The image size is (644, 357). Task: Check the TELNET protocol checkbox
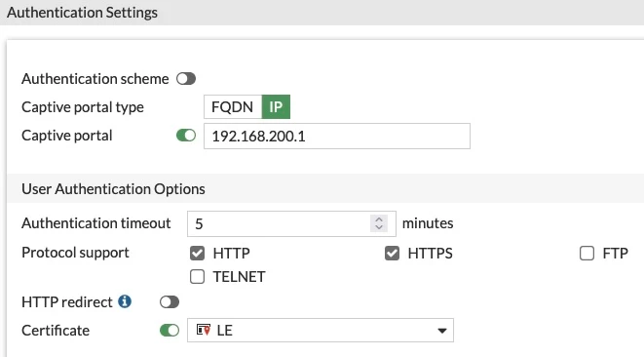[x=197, y=277]
